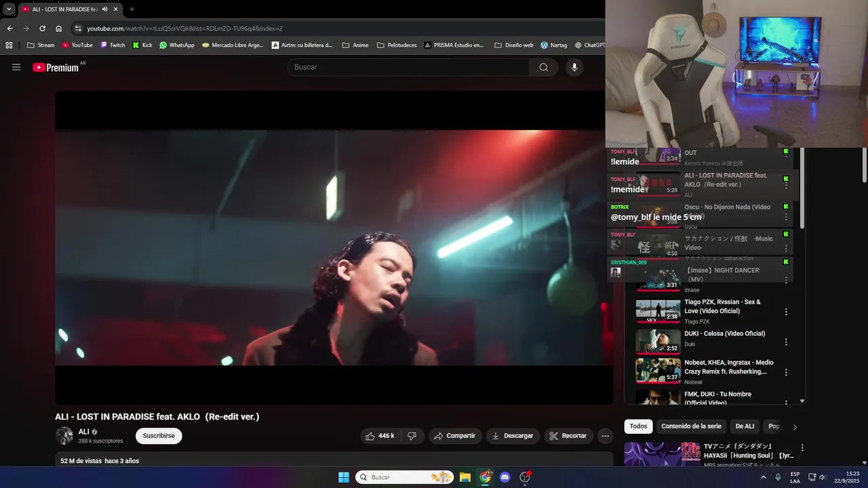The image size is (868, 488).
Task: Open the ALI channel name link
Action: point(83,432)
